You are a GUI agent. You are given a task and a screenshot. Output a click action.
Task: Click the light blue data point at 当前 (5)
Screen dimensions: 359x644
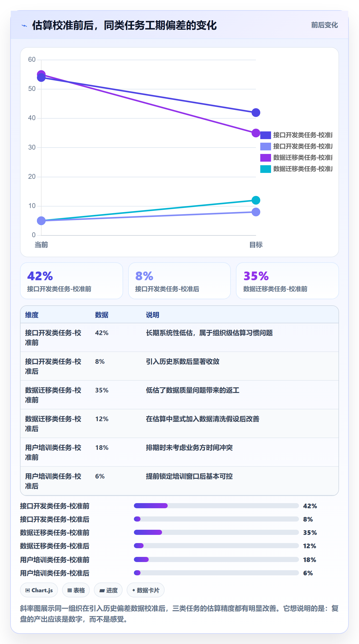tap(41, 221)
